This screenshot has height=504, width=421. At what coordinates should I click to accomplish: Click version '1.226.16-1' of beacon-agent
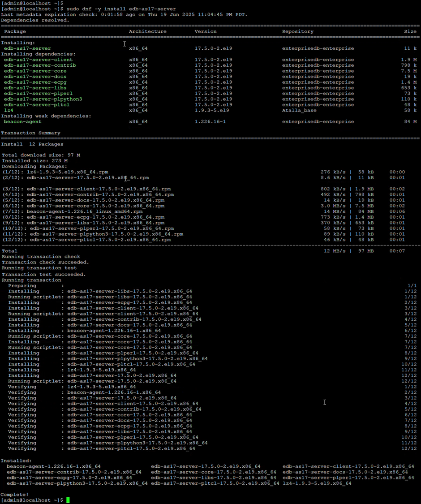[210, 121]
